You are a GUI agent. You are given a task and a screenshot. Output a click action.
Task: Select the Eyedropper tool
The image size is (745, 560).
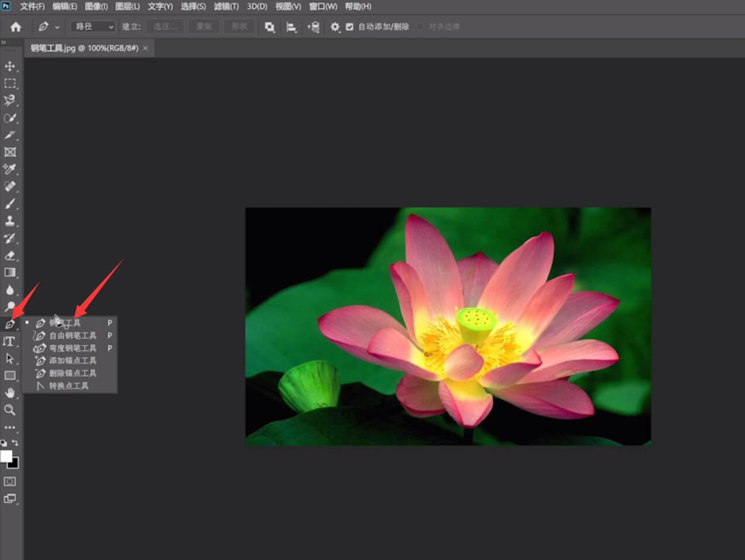point(10,170)
